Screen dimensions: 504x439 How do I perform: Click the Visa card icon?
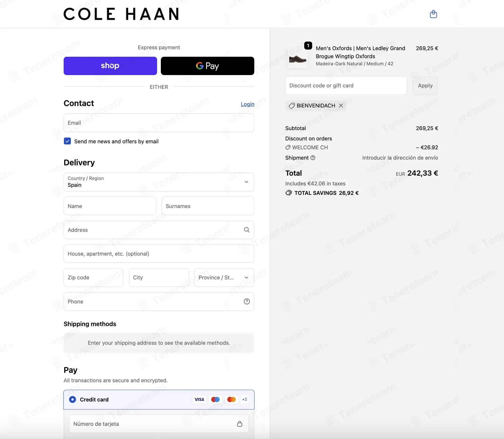point(199,399)
